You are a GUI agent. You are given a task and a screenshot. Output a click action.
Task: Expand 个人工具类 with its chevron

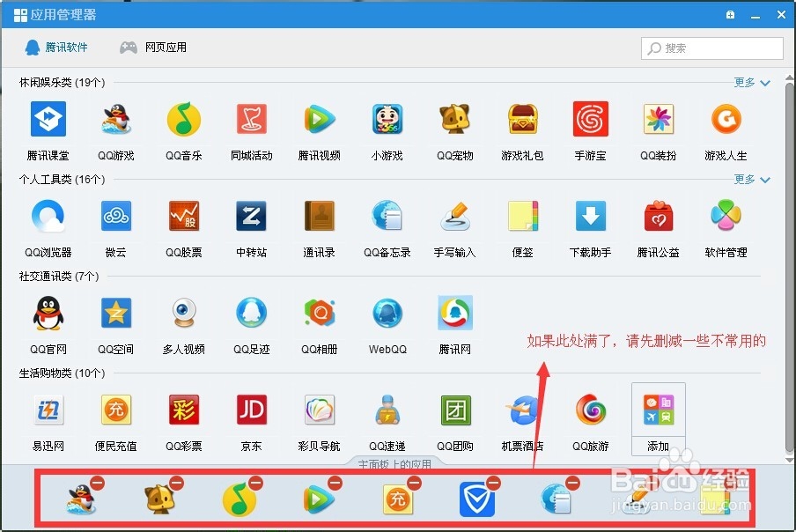pos(764,179)
